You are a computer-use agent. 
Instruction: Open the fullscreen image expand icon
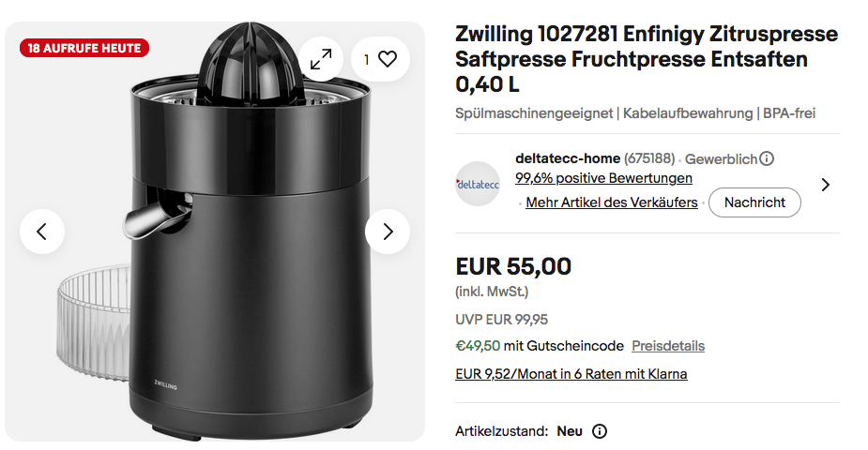point(321,59)
